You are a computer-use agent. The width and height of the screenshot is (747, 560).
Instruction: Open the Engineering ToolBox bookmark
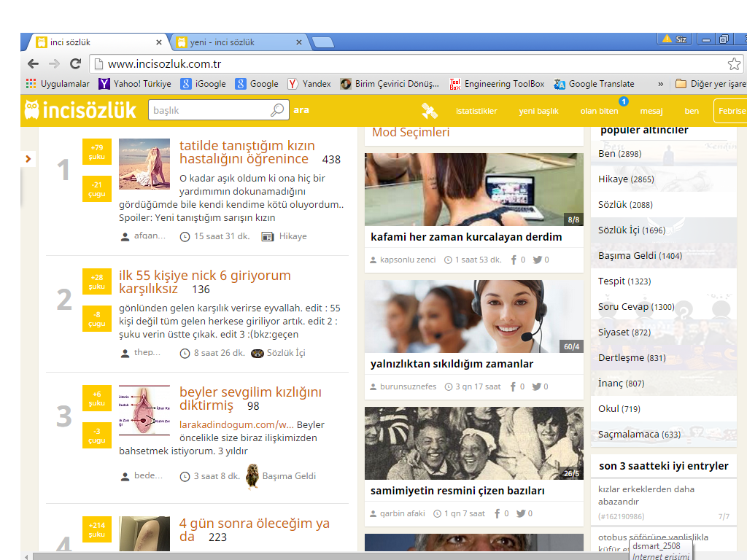(x=497, y=84)
